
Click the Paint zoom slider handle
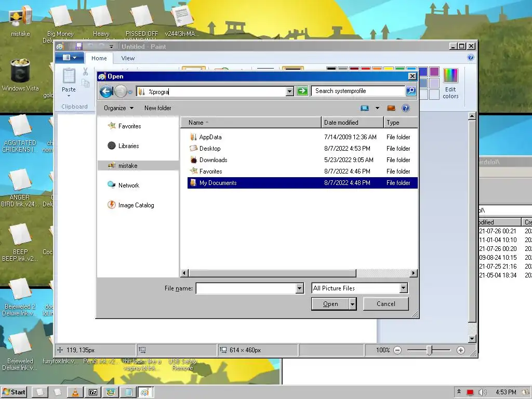429,350
